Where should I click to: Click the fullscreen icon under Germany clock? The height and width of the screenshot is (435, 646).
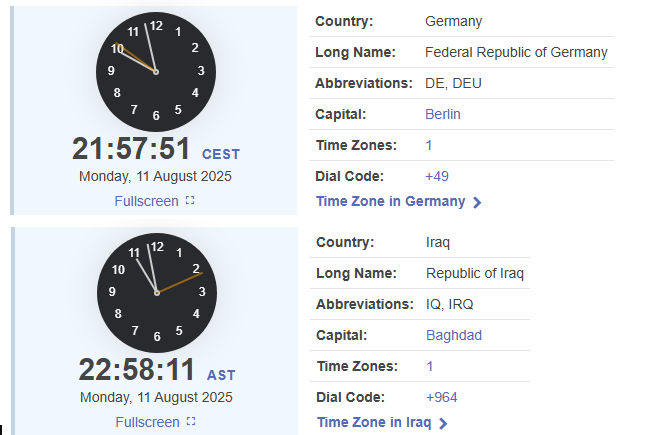[190, 201]
